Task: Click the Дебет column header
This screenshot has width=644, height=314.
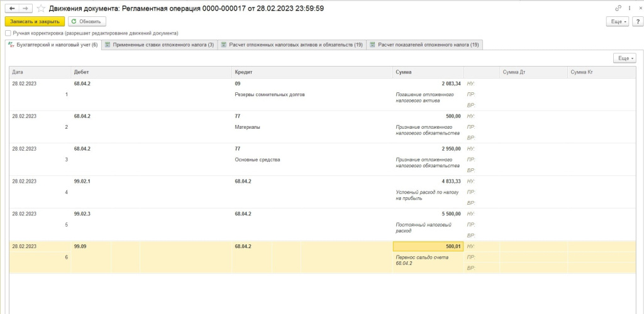Action: click(81, 72)
